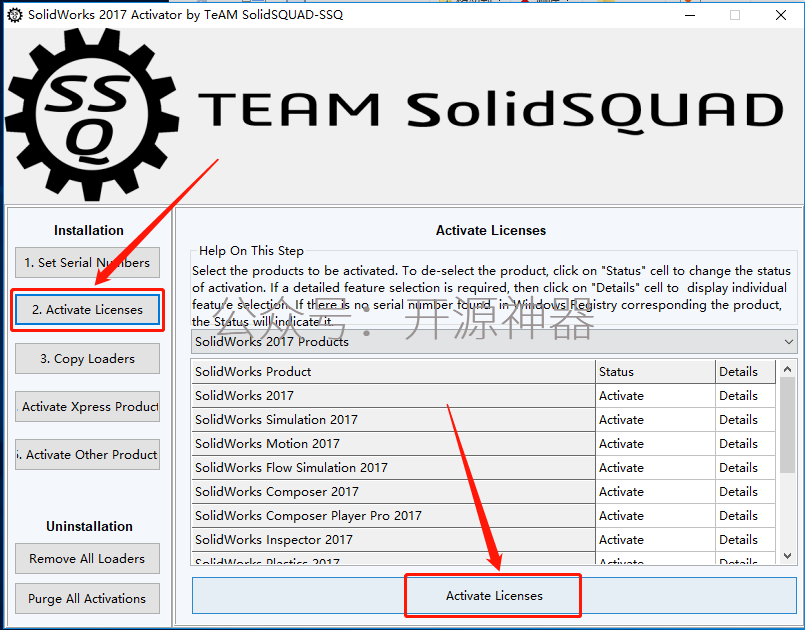Minimize the Activator window
Screen dimensions: 805x630
pos(690,15)
